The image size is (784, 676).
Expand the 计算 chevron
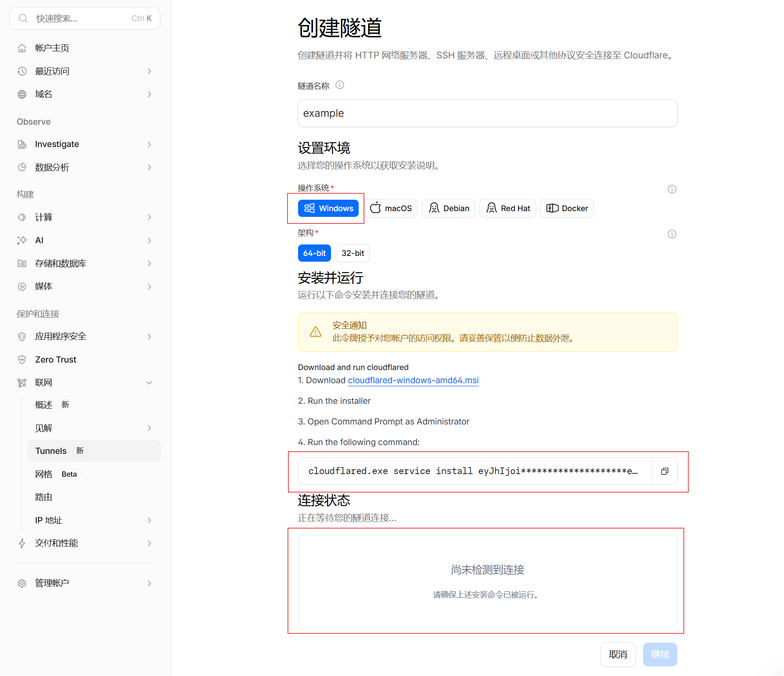[149, 217]
